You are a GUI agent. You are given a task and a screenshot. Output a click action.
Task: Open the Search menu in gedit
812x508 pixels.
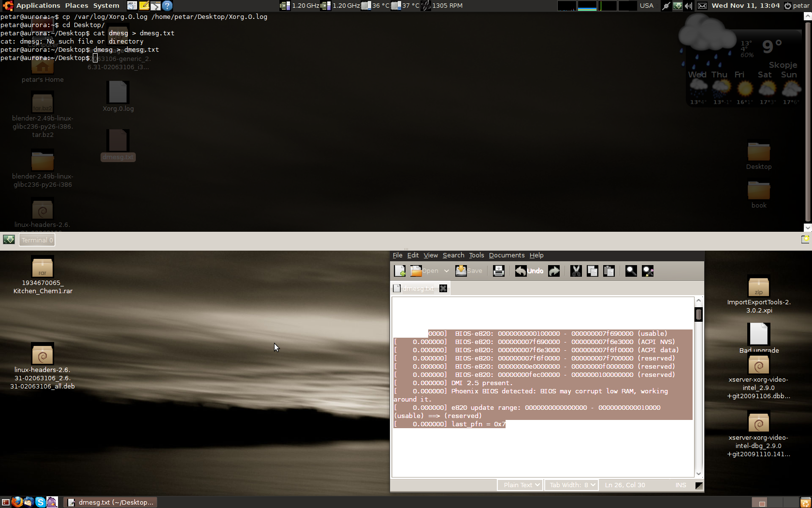[x=453, y=255]
